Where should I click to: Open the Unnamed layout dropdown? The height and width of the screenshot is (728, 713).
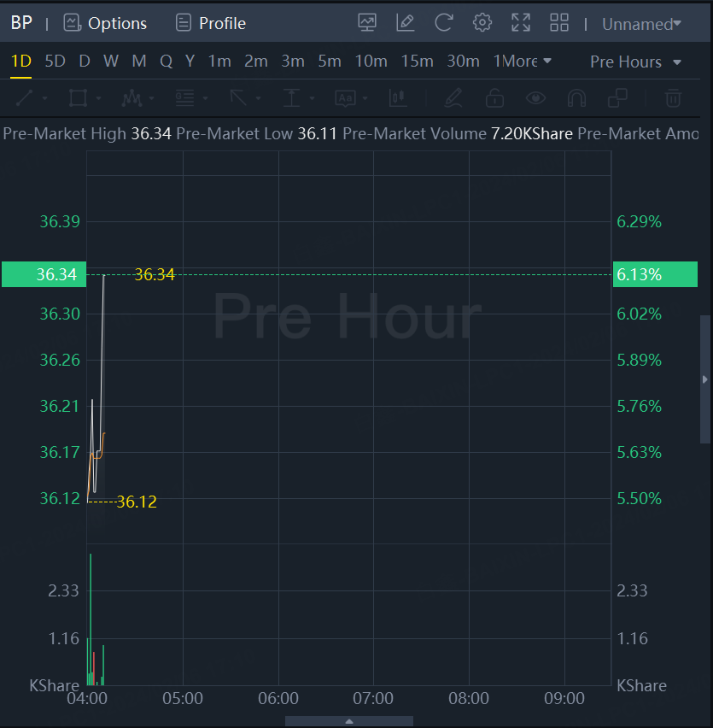(641, 24)
